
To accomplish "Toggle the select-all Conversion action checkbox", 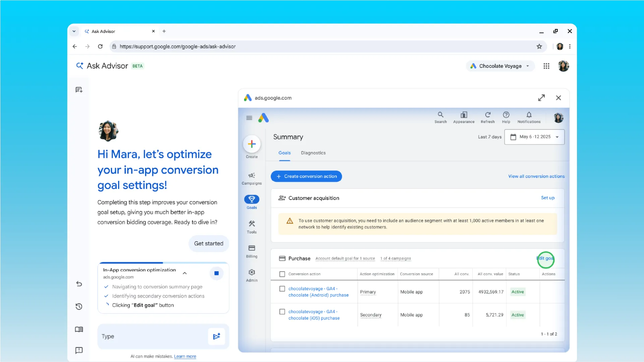I will coord(282,274).
